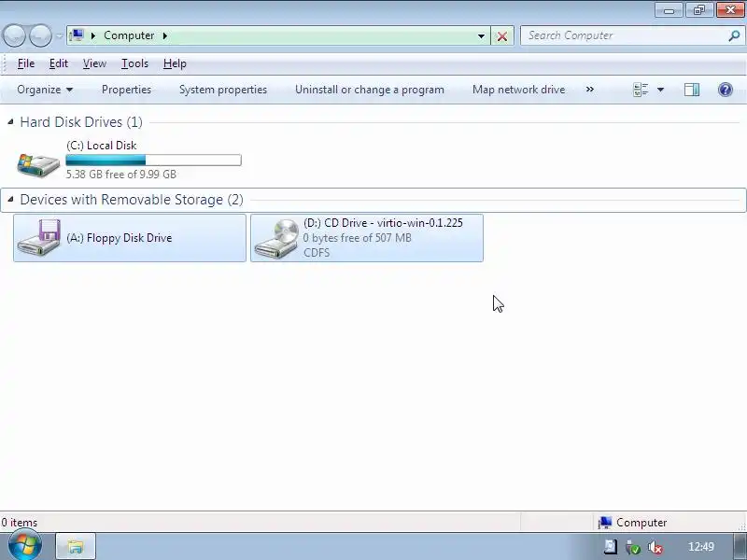Focus the Search Computer field
The image size is (747, 560).
coord(625,35)
